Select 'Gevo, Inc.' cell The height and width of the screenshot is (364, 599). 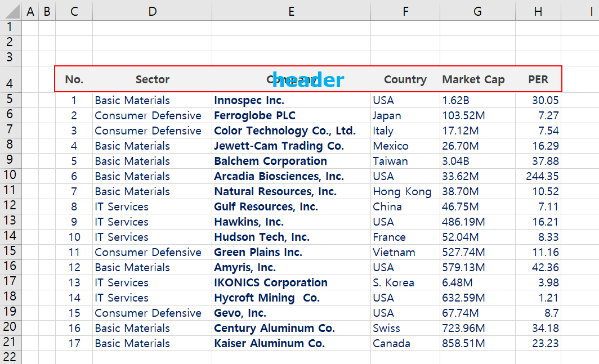pyautogui.click(x=291, y=313)
